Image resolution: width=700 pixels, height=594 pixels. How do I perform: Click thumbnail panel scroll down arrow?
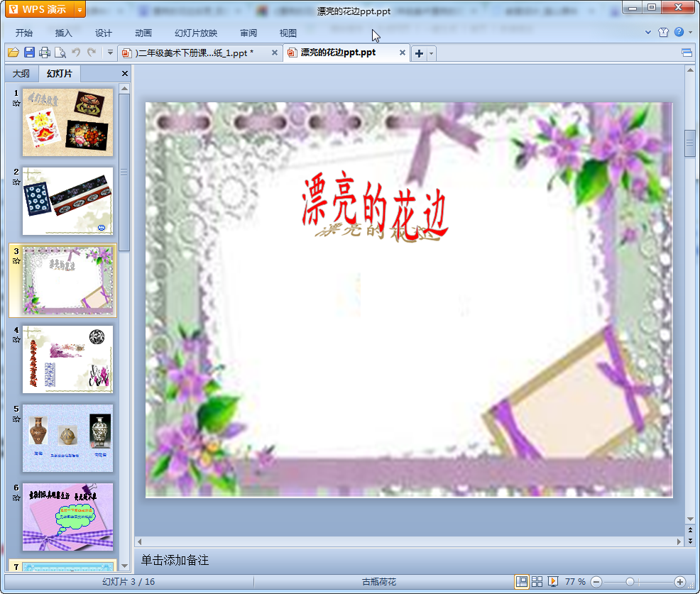tap(124, 566)
